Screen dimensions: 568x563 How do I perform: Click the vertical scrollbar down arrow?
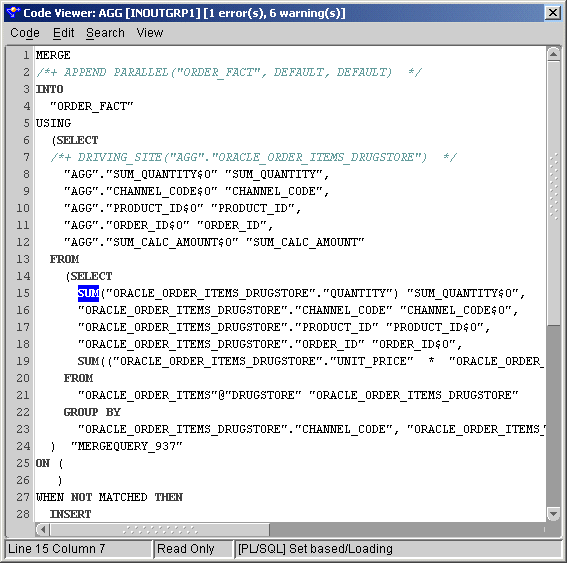pyautogui.click(x=553, y=514)
